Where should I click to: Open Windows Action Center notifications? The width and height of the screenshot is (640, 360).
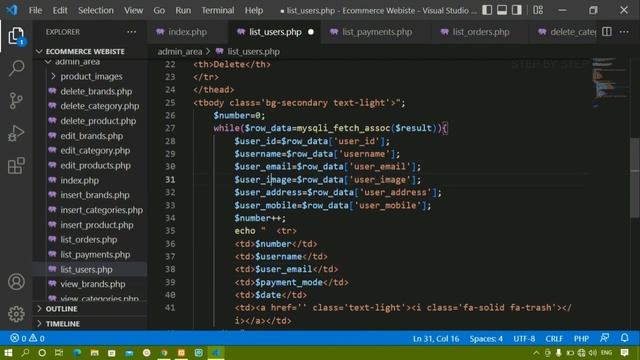[624, 353]
